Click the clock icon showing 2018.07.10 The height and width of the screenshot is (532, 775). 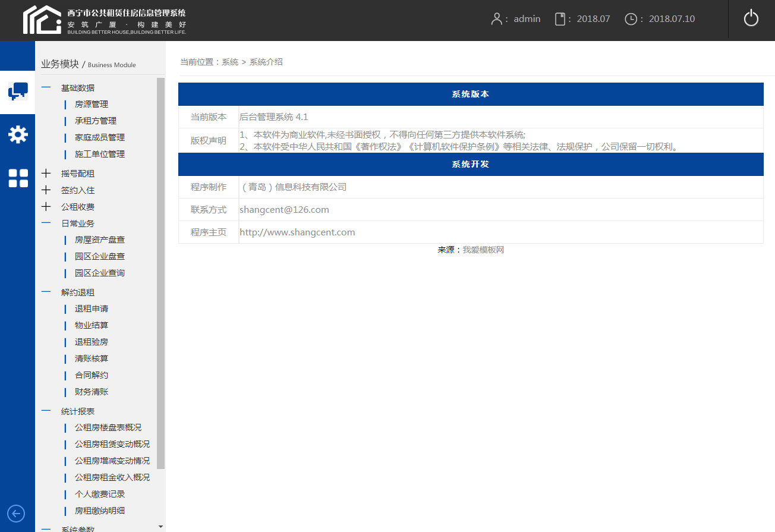pos(631,18)
